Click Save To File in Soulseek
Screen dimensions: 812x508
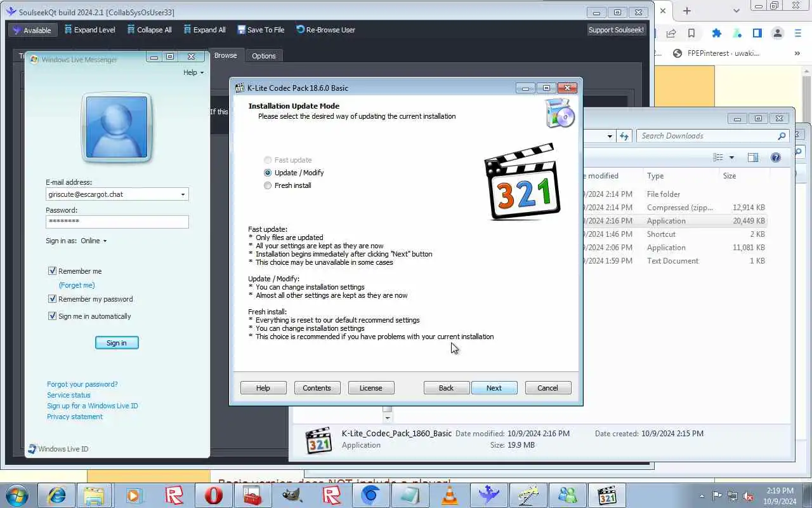click(x=261, y=30)
